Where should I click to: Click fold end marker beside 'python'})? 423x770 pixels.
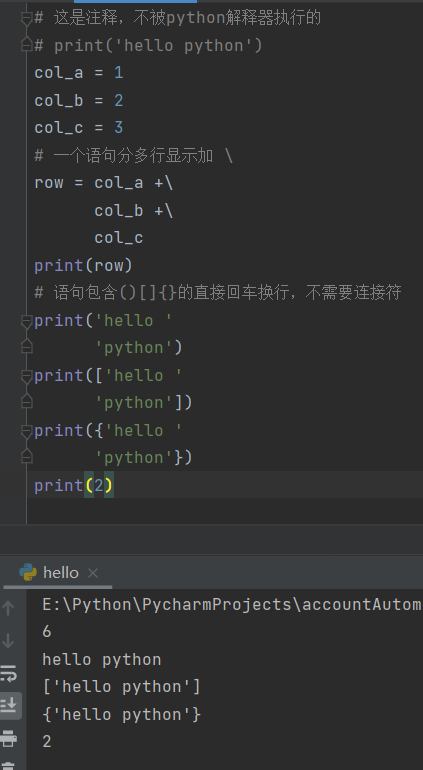(x=27, y=457)
